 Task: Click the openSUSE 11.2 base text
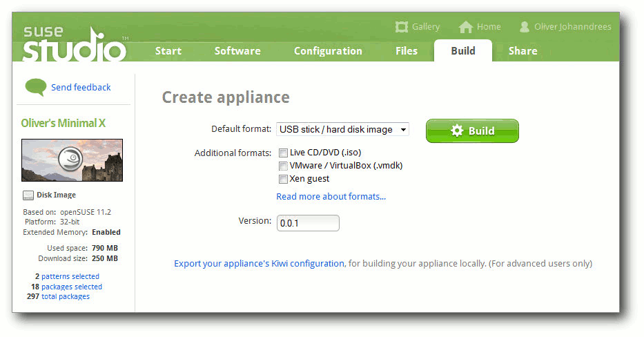pyautogui.click(x=86, y=212)
